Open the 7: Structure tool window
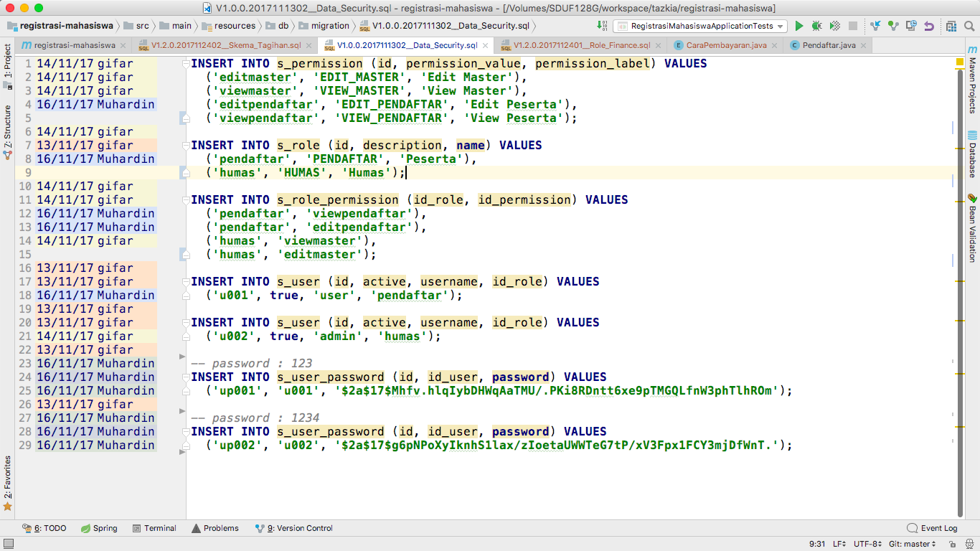 click(x=7, y=131)
